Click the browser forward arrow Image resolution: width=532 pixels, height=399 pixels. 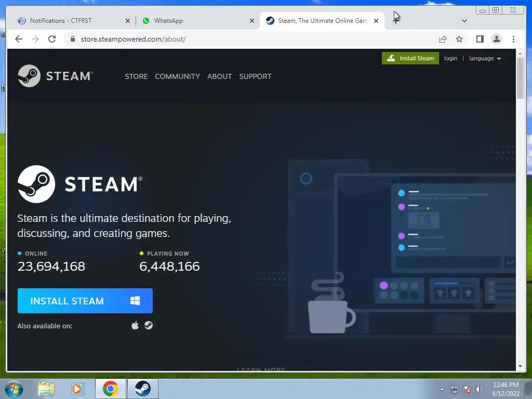(x=35, y=39)
